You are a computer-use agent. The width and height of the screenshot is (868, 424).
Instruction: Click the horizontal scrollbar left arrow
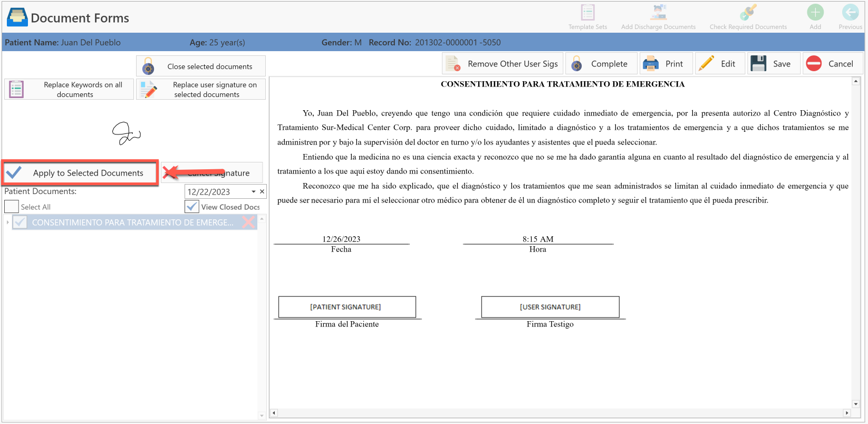(x=274, y=413)
